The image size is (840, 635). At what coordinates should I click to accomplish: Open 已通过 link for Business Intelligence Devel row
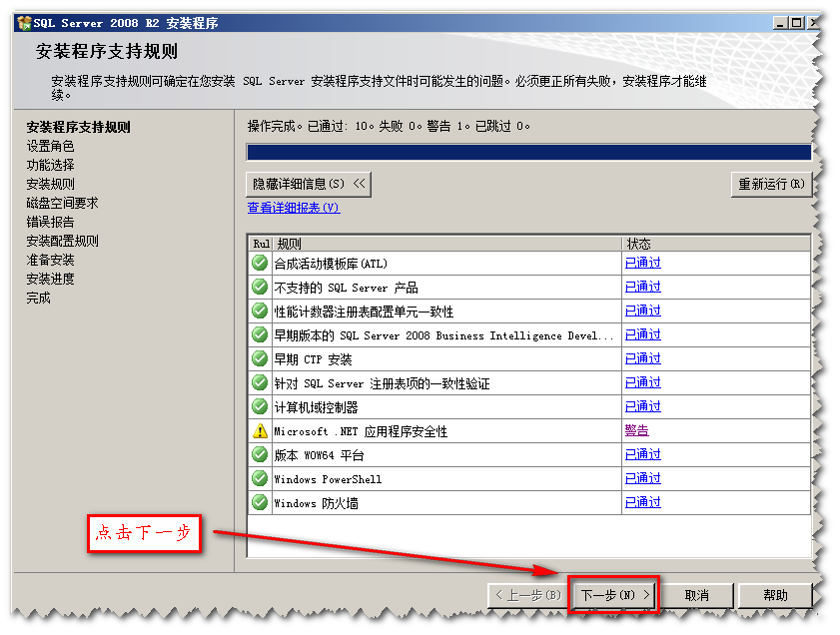[643, 334]
